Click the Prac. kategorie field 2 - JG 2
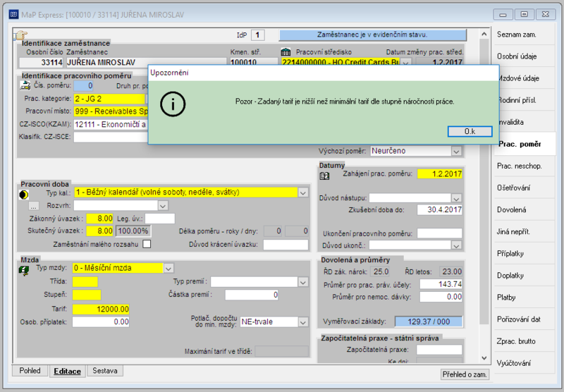 (109, 99)
